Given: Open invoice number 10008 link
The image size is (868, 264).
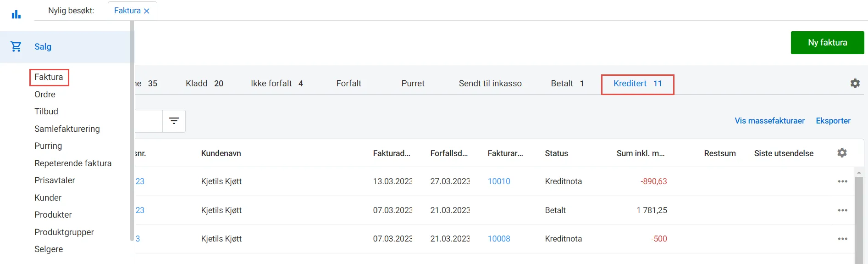Looking at the screenshot, I should [x=499, y=239].
